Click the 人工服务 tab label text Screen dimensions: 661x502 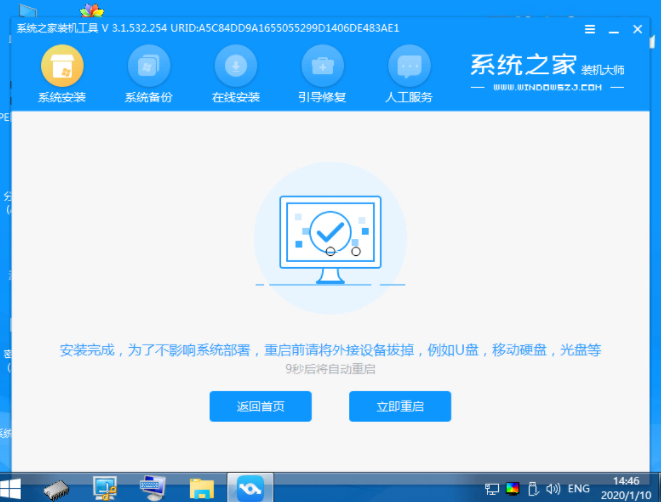pyautogui.click(x=409, y=97)
